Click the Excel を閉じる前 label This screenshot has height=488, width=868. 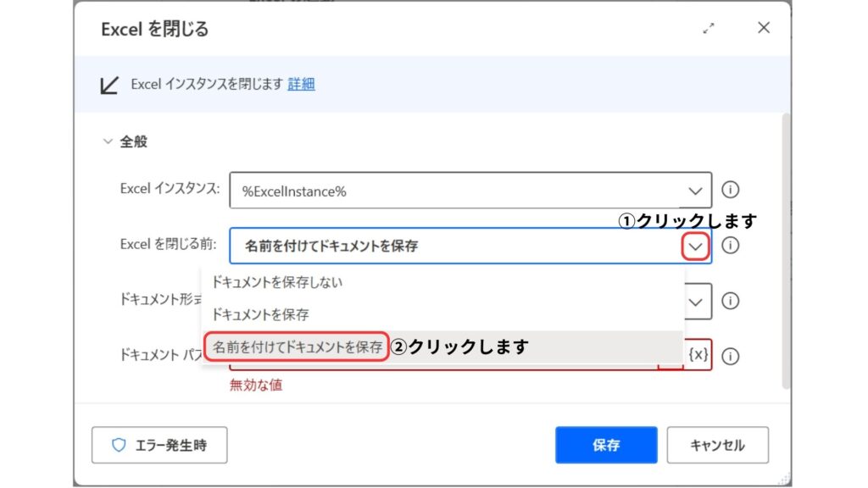pyautogui.click(x=169, y=245)
